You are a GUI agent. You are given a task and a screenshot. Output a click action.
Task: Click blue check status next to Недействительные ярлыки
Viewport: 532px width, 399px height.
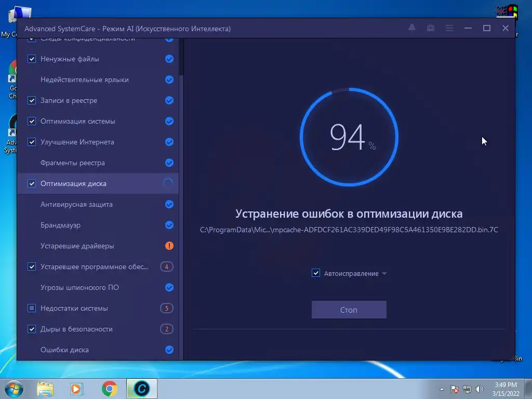pos(169,79)
